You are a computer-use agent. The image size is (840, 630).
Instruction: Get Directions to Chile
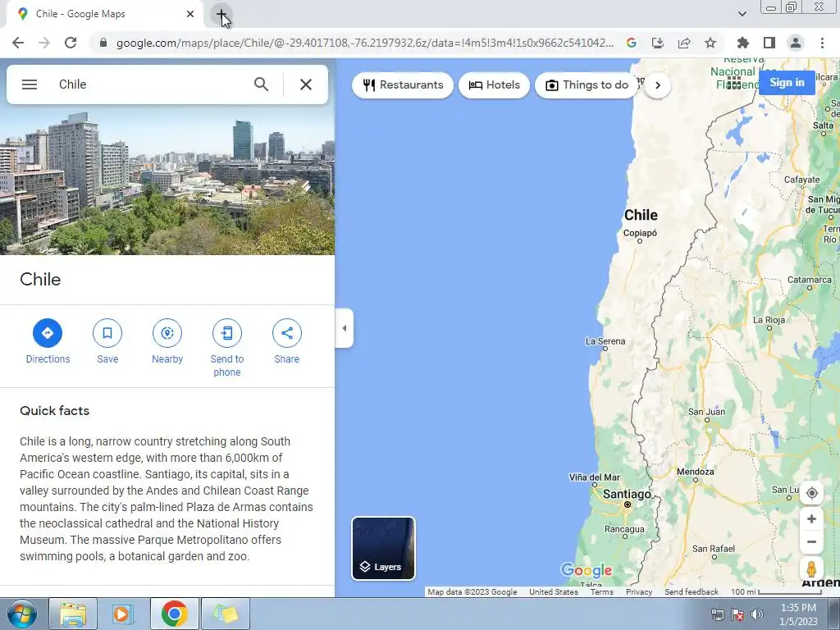coord(48,342)
